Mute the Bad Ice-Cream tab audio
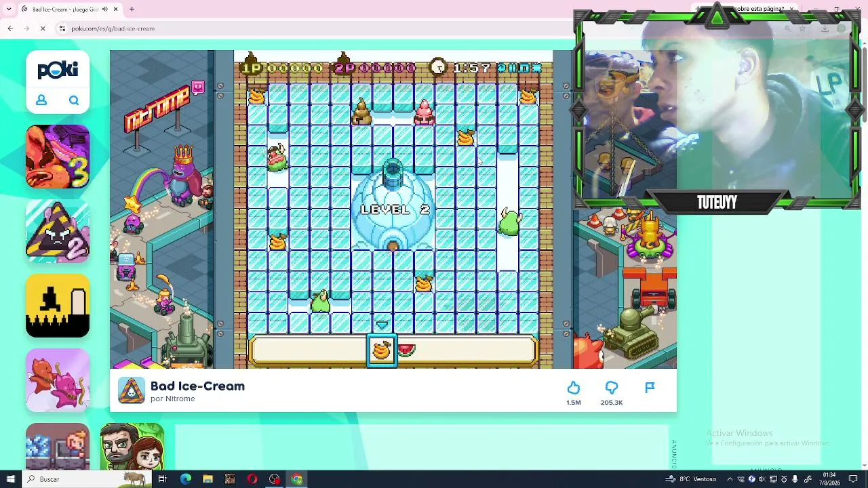This screenshot has height=488, width=868. click(104, 9)
